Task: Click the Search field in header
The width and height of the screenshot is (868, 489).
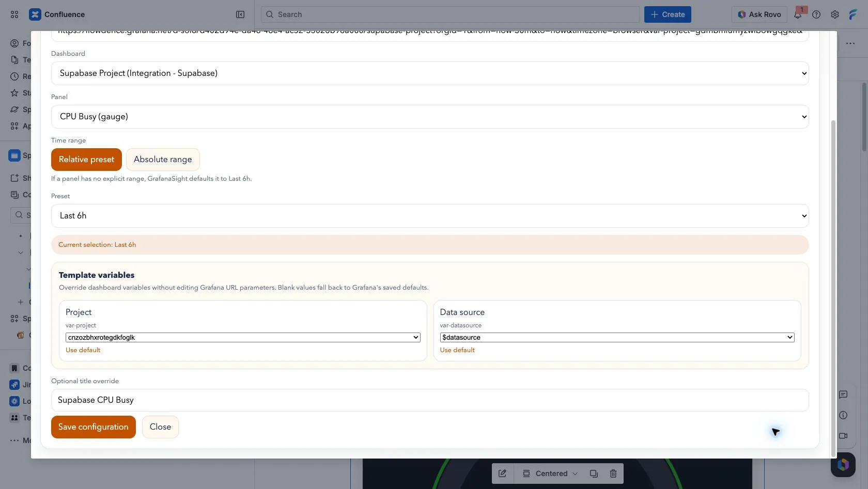Action: point(450,14)
